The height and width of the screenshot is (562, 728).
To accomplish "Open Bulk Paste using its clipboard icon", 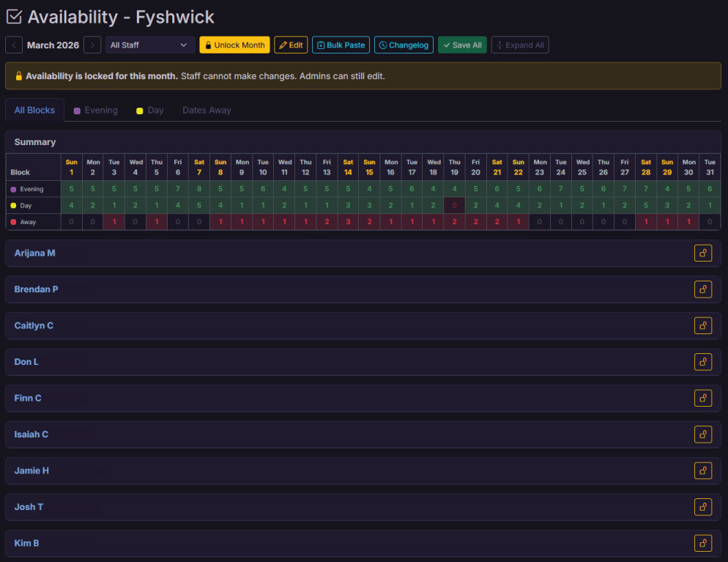I will (x=321, y=45).
